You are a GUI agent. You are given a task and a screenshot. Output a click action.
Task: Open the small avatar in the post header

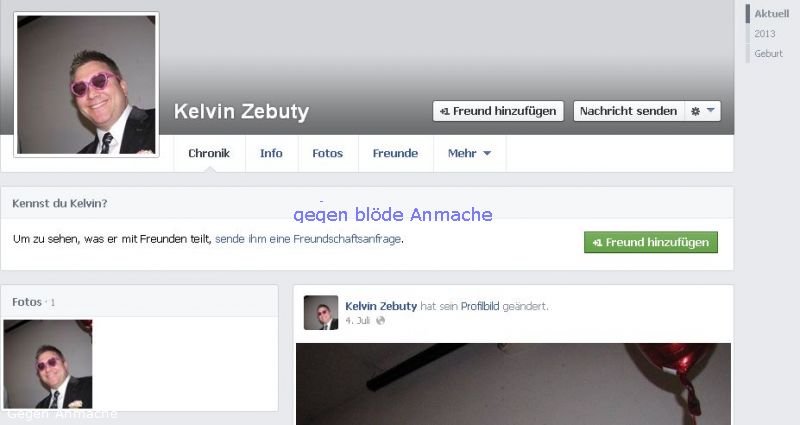(x=321, y=312)
